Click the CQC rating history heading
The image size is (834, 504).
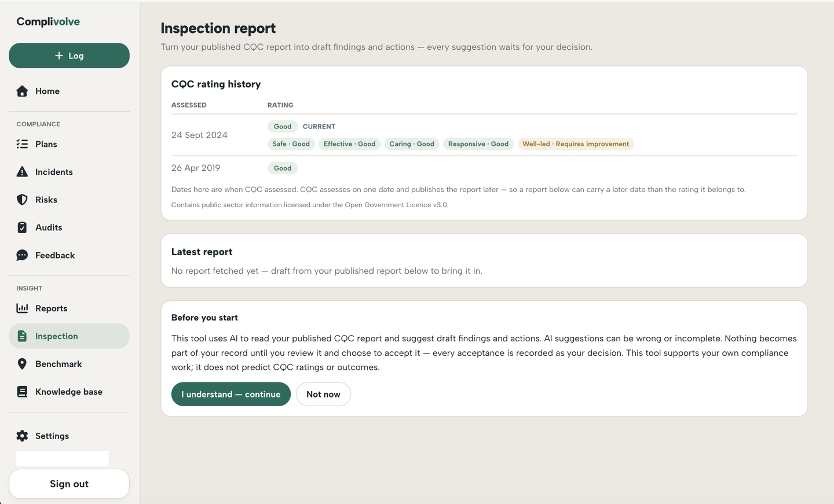(216, 84)
